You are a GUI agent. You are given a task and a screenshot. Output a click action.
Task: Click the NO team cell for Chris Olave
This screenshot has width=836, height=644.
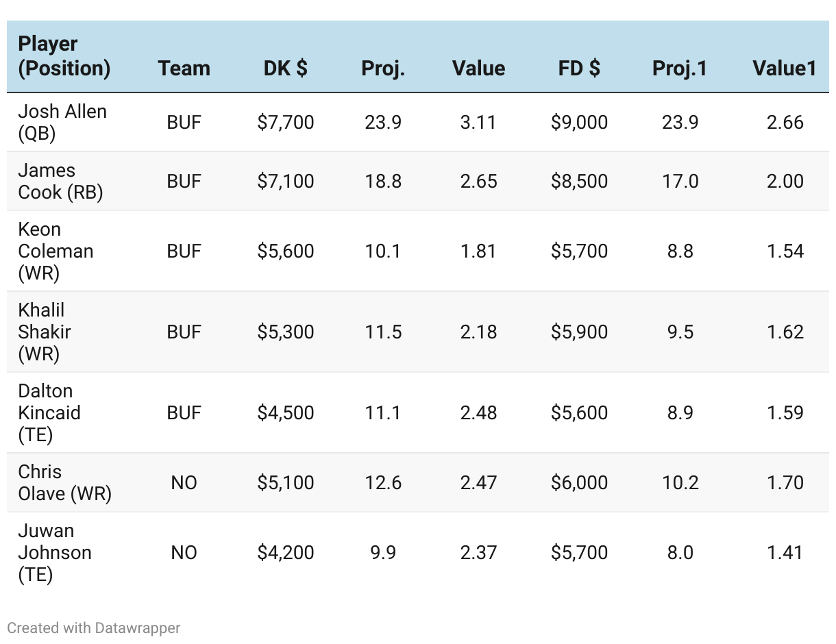(184, 482)
